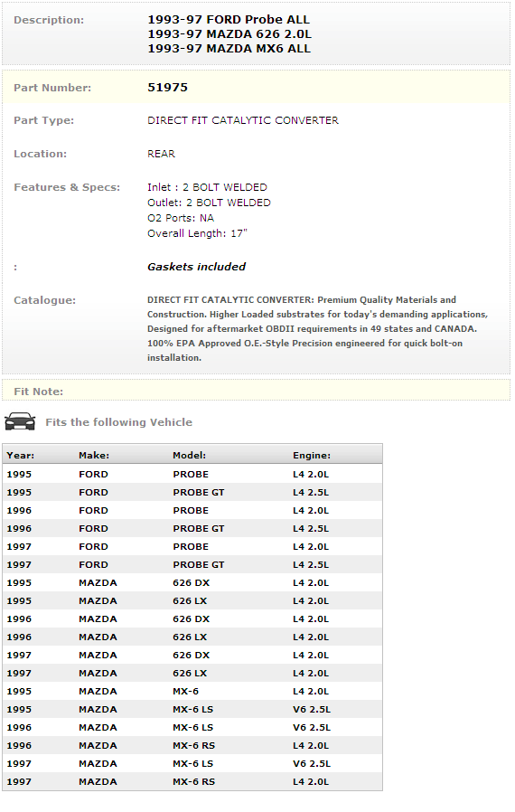This screenshot has height=812, width=515.
Task: Click the Fits the following Vehicle heading
Action: pos(118,422)
